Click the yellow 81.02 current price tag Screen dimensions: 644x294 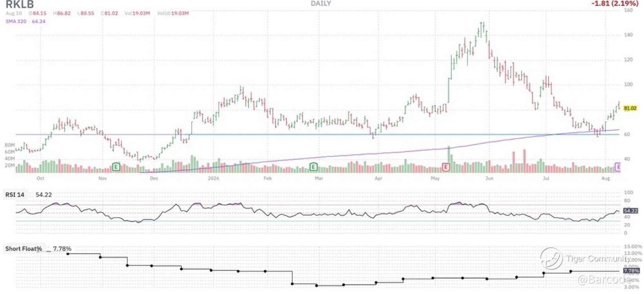(630, 108)
